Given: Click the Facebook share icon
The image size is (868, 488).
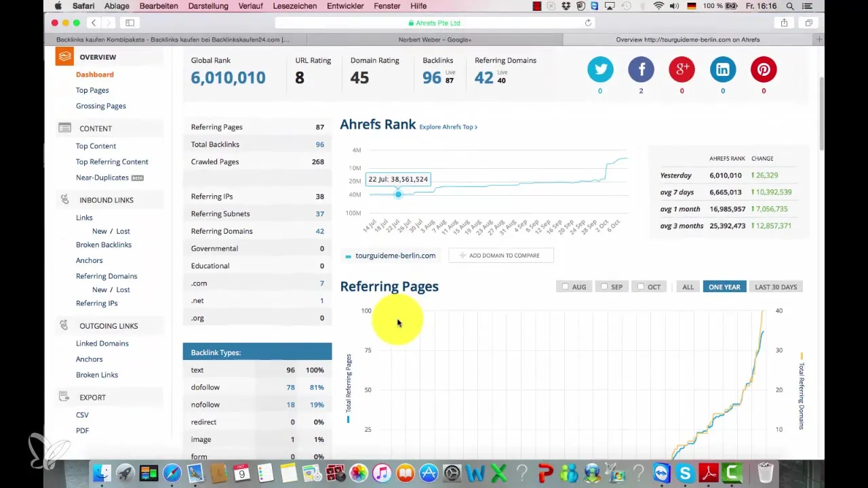Looking at the screenshot, I should [641, 69].
